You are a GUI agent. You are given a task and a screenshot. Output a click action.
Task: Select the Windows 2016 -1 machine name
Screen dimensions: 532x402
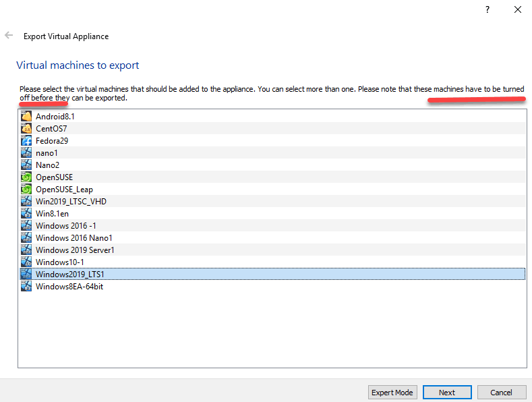point(66,226)
